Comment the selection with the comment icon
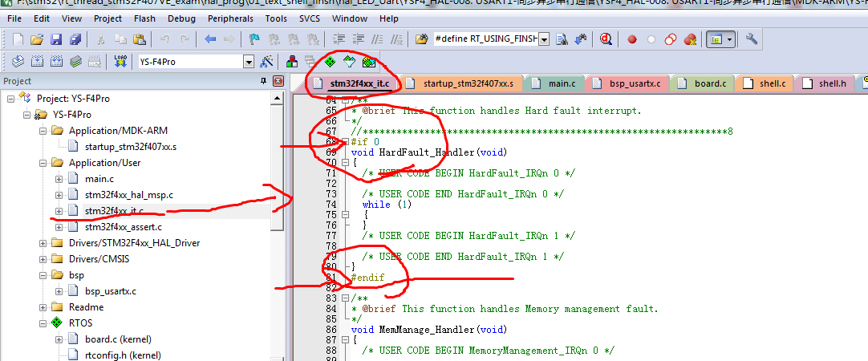Screen dimensions: 868x361 click(378, 39)
